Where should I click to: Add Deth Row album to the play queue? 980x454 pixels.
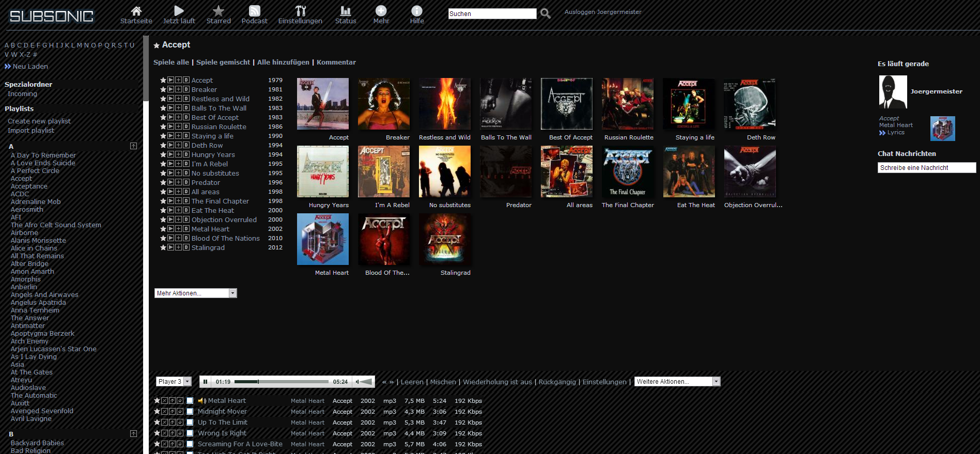click(x=178, y=145)
